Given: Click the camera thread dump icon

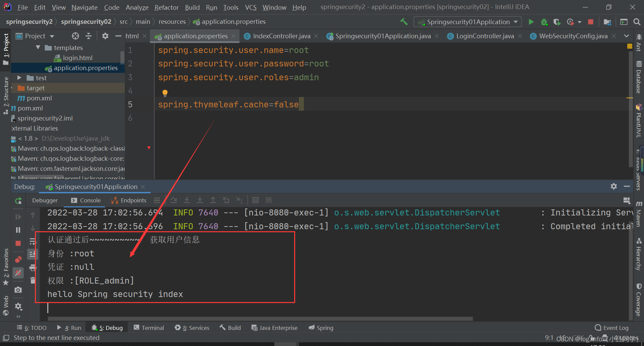Looking at the screenshot, I should 18,290.
